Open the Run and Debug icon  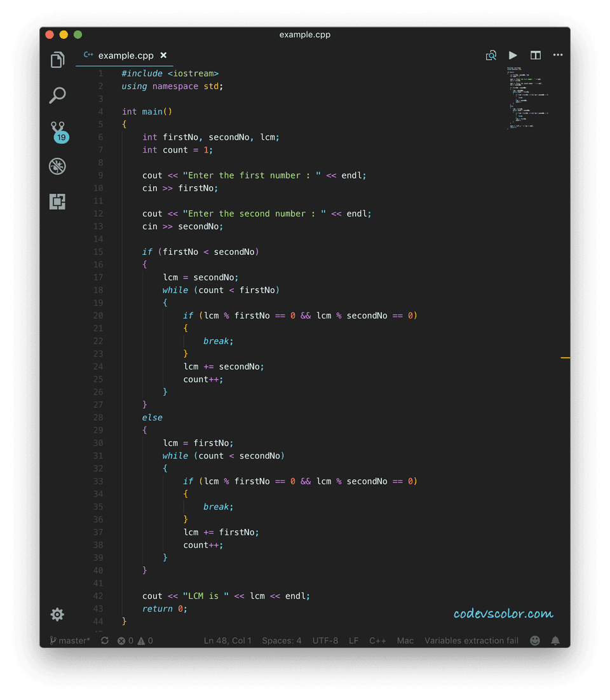click(x=57, y=166)
